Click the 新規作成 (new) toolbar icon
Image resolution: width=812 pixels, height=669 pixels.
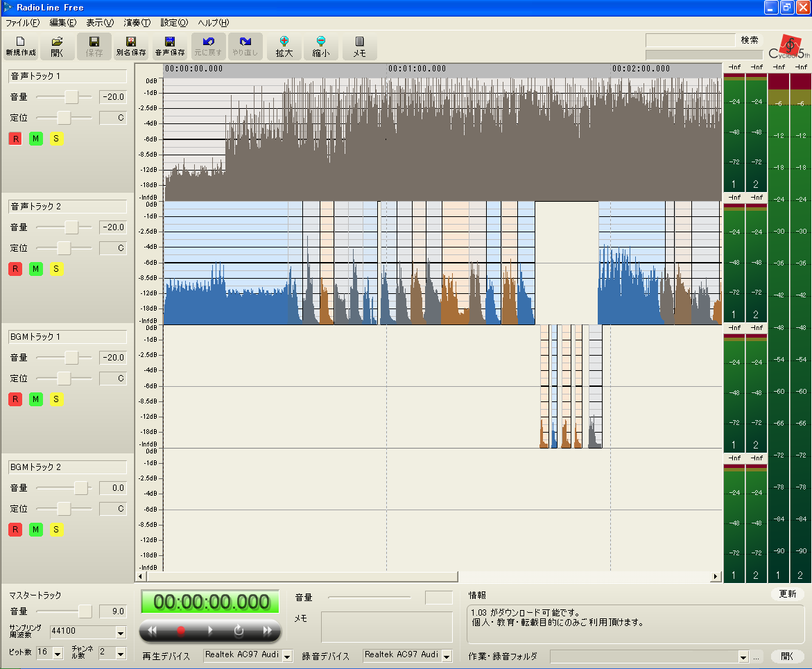point(21,46)
